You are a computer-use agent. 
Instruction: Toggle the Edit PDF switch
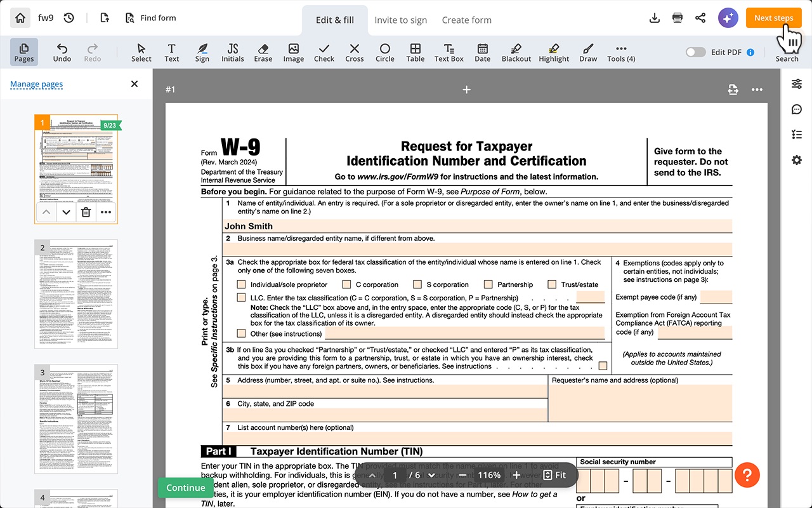(696, 52)
